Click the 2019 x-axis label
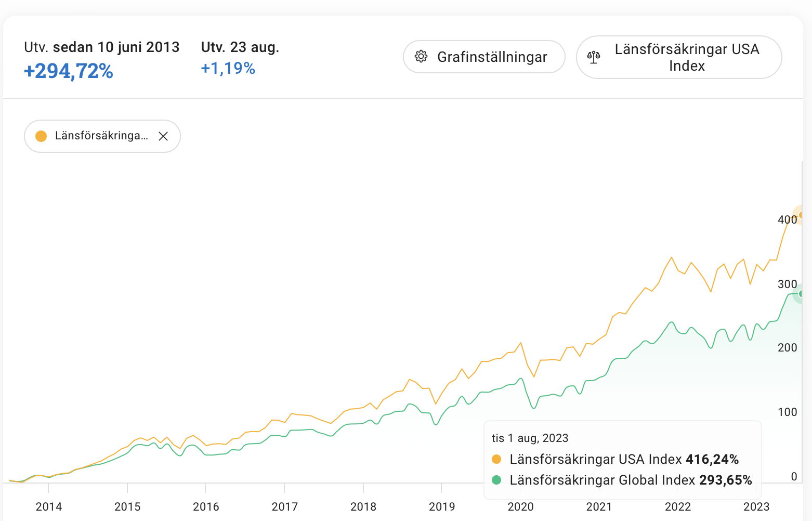Image resolution: width=812 pixels, height=521 pixels. (442, 506)
